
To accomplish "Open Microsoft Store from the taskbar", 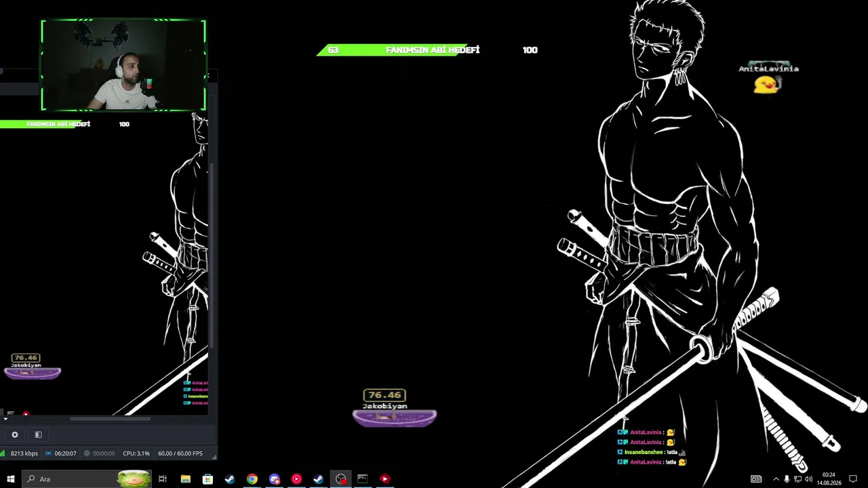I will coord(208,479).
